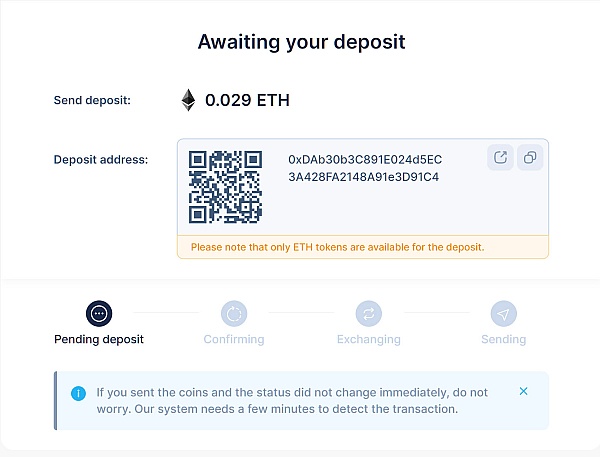Copy the deposit address to clipboard
Screen dimensions: 600x457
pos(530,157)
